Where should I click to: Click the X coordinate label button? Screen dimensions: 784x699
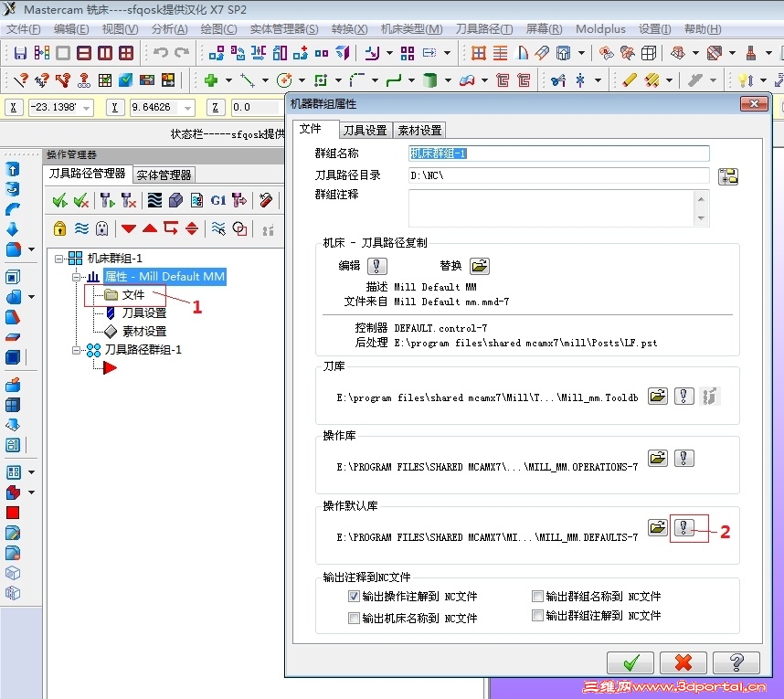click(x=14, y=108)
